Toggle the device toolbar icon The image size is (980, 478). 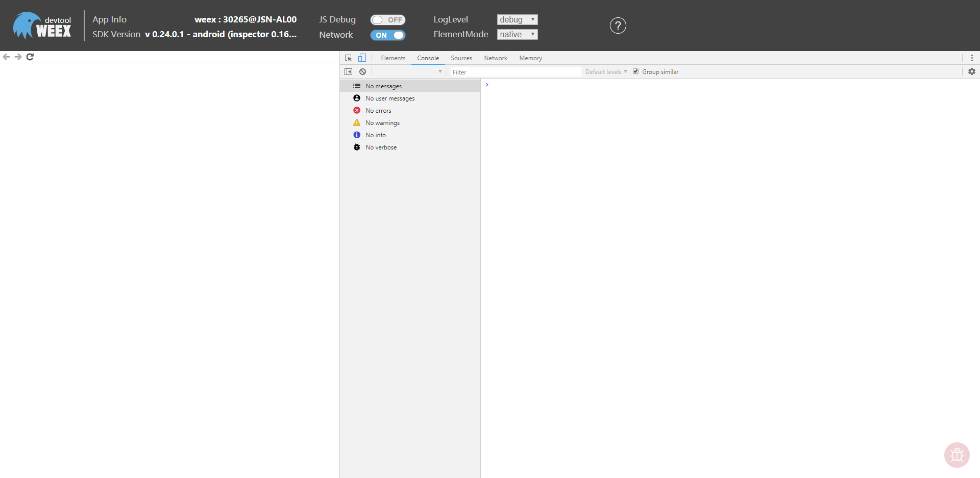362,58
